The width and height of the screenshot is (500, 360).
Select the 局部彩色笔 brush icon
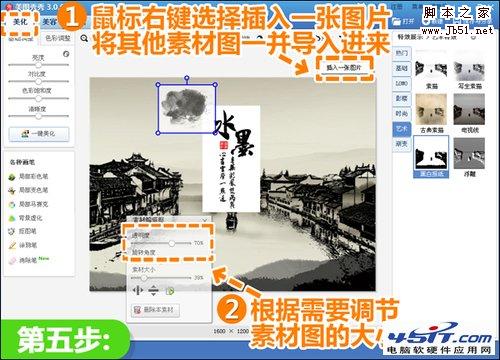(x=12, y=176)
